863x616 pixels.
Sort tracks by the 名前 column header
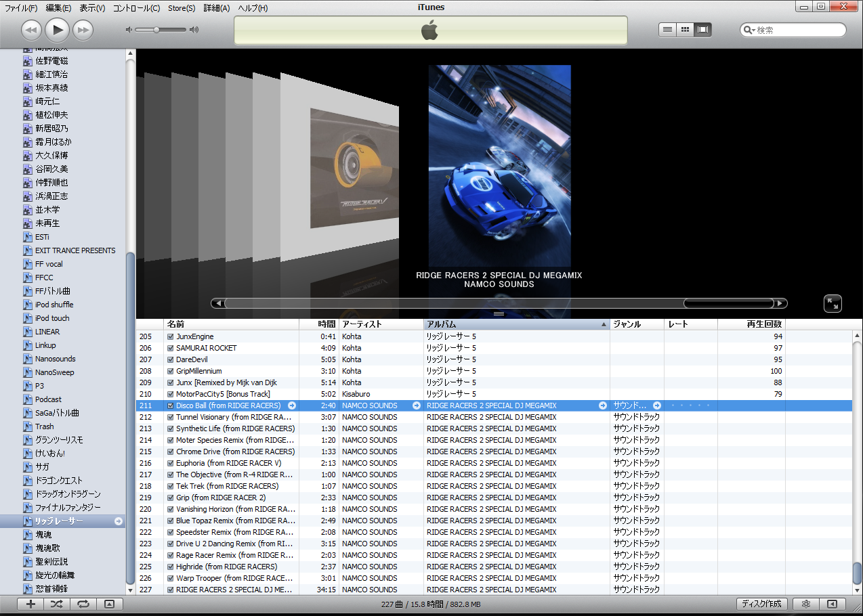[x=231, y=324]
